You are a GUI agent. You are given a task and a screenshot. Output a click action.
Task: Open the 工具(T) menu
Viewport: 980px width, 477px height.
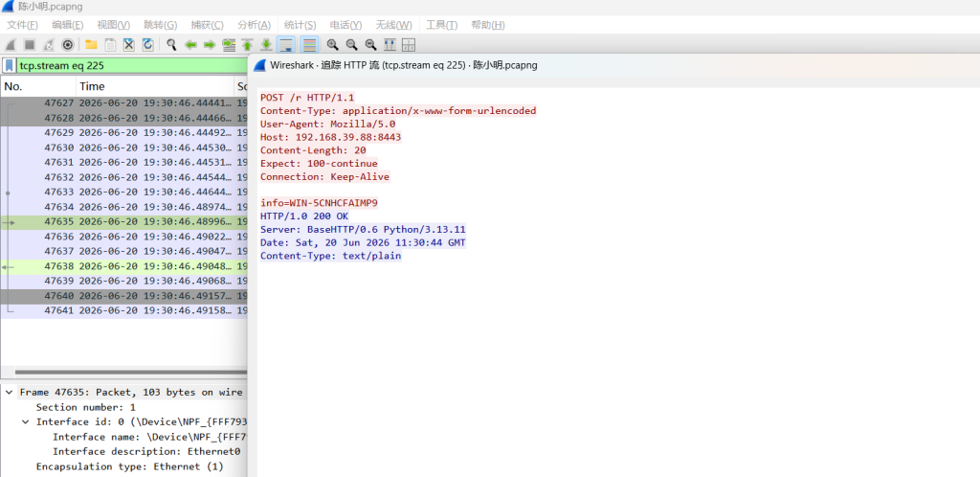coord(442,25)
